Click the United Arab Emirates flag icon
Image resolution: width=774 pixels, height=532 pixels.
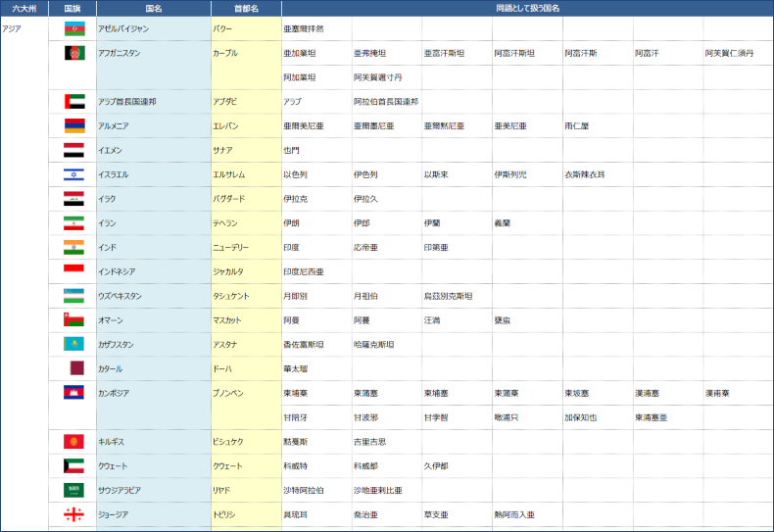click(73, 101)
